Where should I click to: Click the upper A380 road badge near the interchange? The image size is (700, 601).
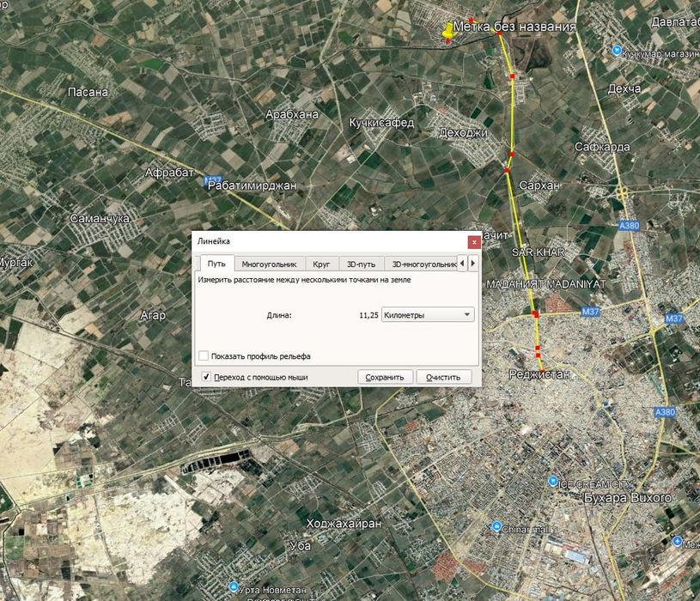click(x=629, y=226)
